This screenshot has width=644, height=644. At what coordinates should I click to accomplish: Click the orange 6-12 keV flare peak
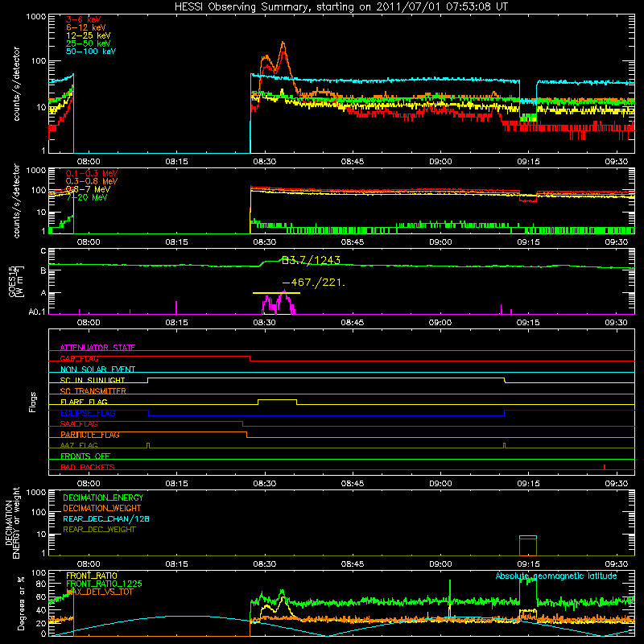tap(283, 43)
